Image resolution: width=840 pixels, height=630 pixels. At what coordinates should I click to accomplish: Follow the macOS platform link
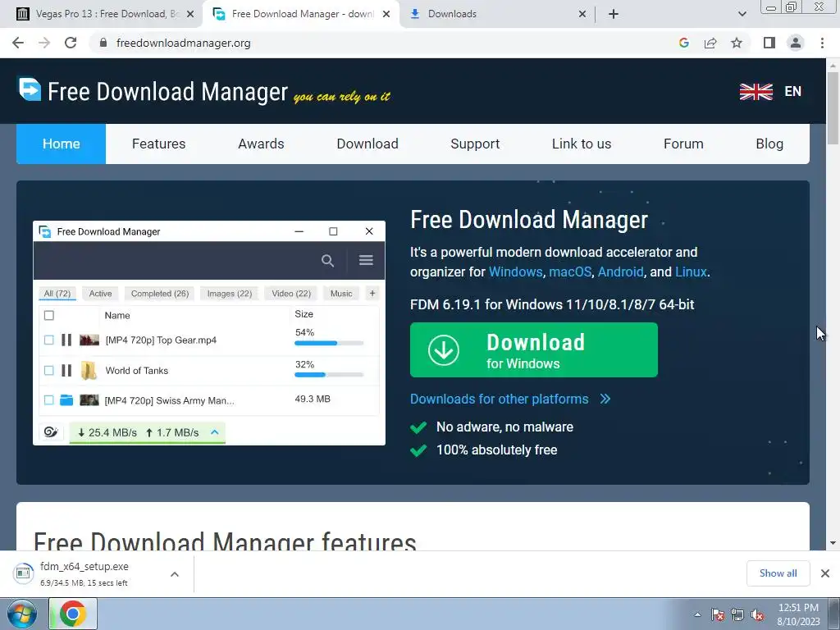point(570,272)
